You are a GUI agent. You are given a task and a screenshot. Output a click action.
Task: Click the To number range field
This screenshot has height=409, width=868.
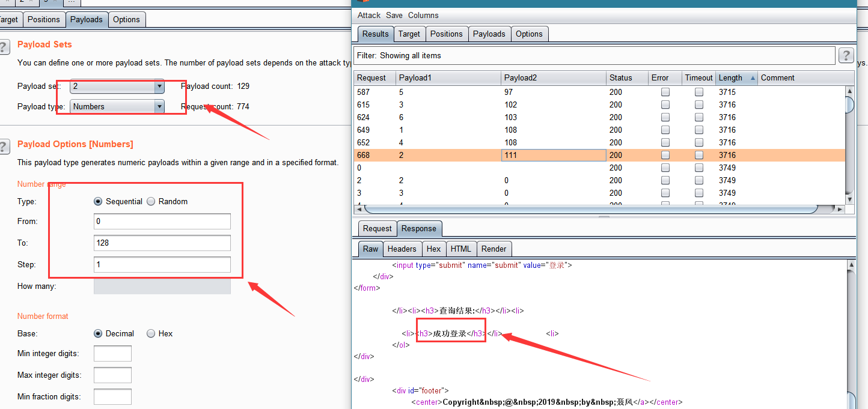point(162,243)
